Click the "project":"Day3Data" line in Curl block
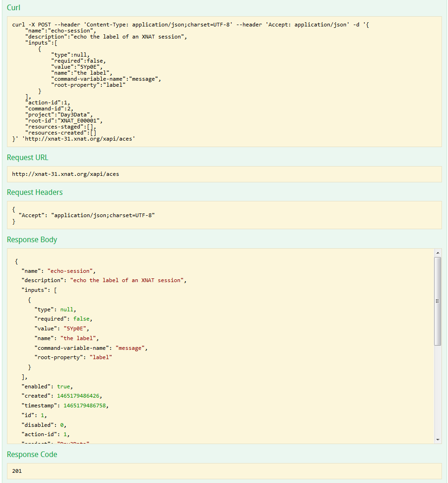The width and height of the screenshot is (448, 483). pos(59,115)
